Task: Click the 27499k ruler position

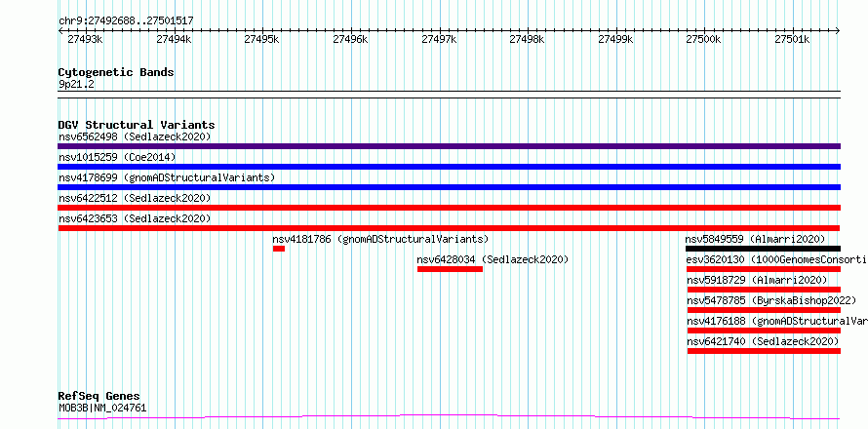Action: 615,39
